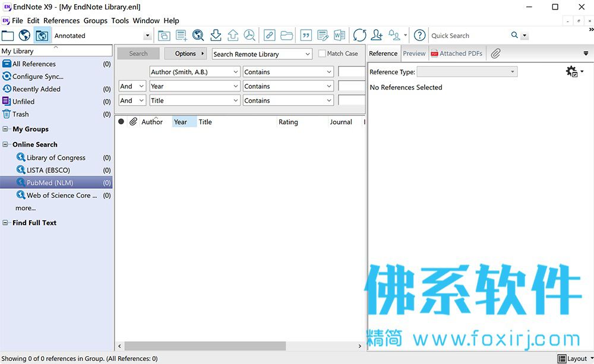594x364 pixels.
Task: Open the Author (Smith, A.B.) field dropdown
Action: (195, 72)
